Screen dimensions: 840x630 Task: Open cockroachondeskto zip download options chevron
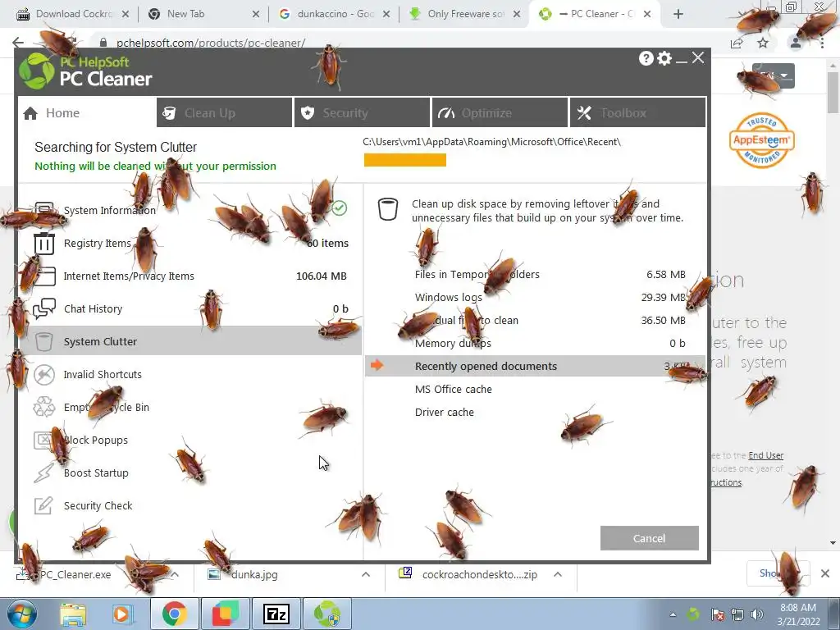point(558,574)
